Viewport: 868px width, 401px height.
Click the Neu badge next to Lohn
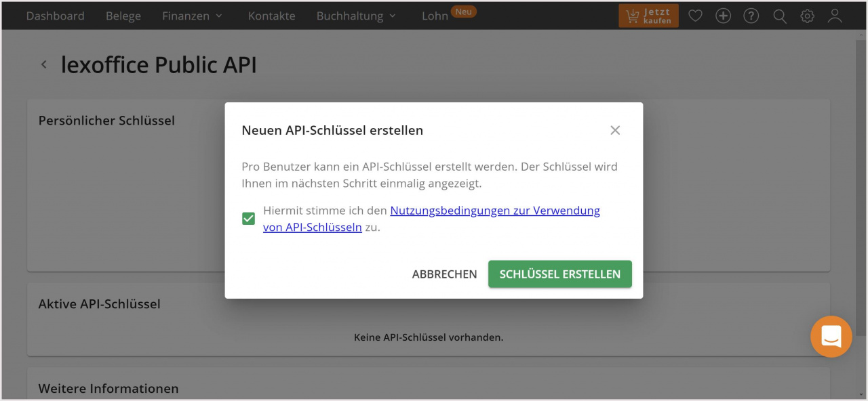pyautogui.click(x=464, y=12)
